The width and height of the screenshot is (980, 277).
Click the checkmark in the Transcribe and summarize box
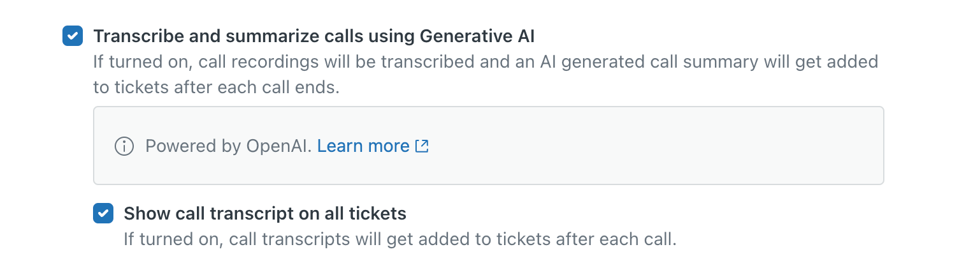tap(73, 36)
